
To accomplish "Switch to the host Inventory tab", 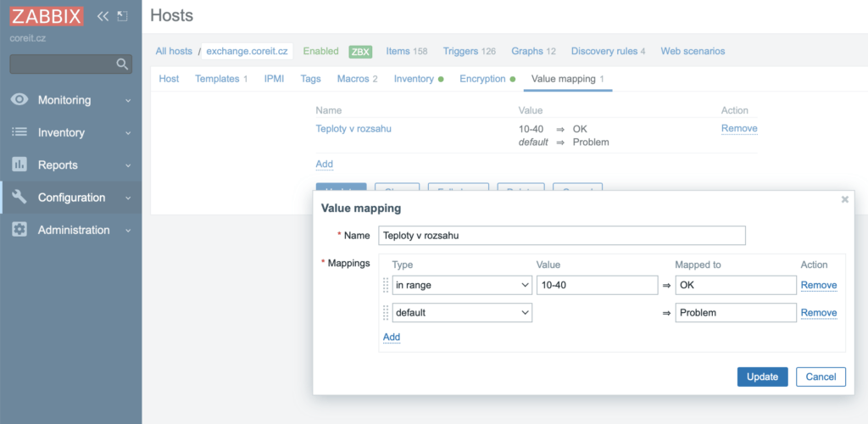I will pos(419,79).
